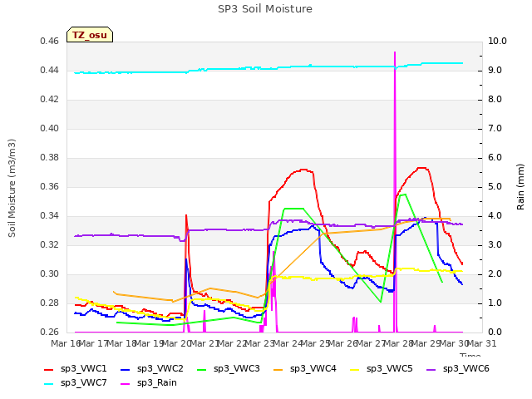Click the sp3_VWC1 legend entry
This screenshot has width=532, height=399.
click(x=76, y=369)
